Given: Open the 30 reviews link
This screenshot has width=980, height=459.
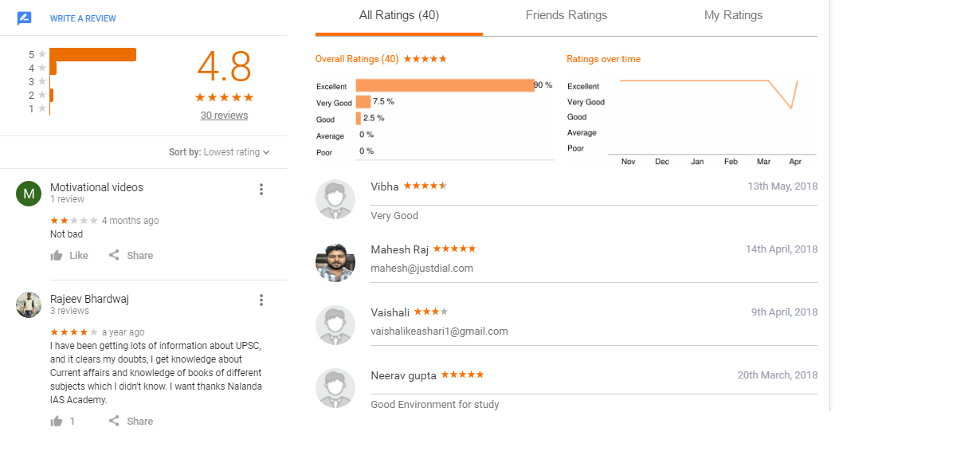Looking at the screenshot, I should (224, 116).
